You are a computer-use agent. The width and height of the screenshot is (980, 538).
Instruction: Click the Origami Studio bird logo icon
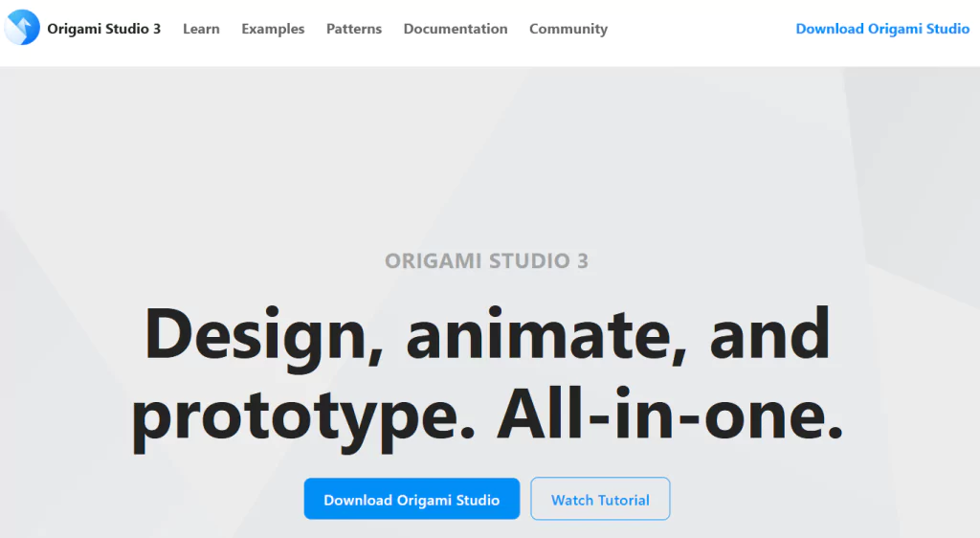[22, 28]
